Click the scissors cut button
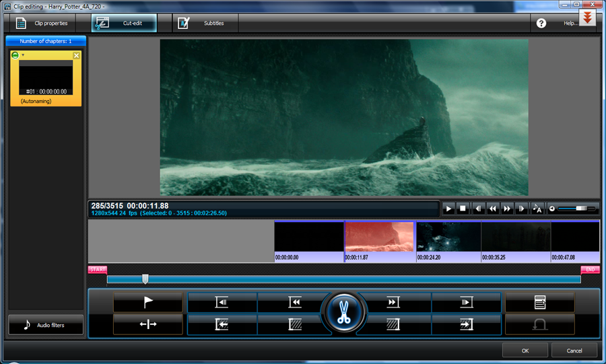 pos(343,312)
